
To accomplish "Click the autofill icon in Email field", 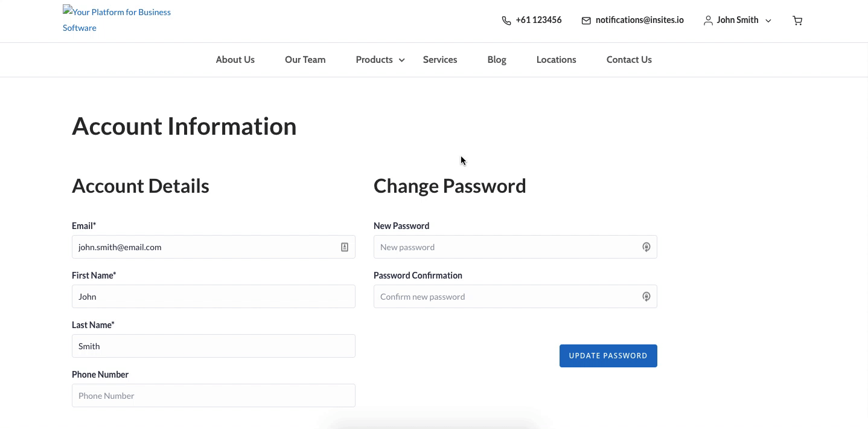I will (x=345, y=247).
